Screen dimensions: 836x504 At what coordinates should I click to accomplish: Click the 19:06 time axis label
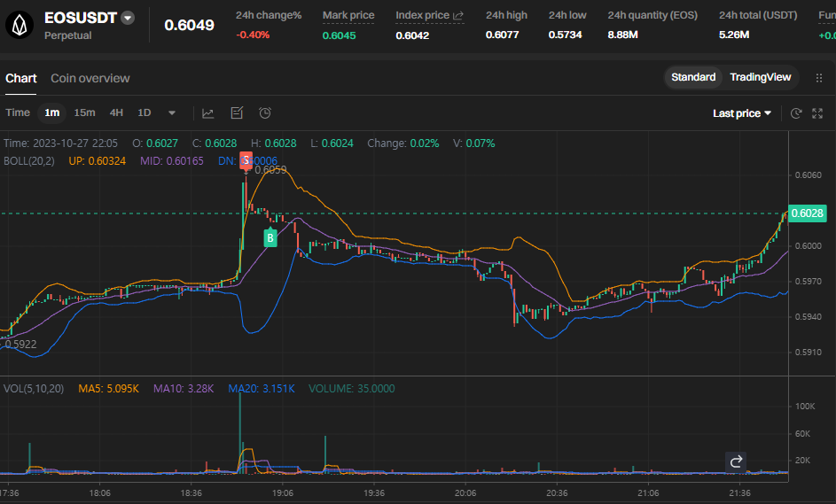click(283, 492)
